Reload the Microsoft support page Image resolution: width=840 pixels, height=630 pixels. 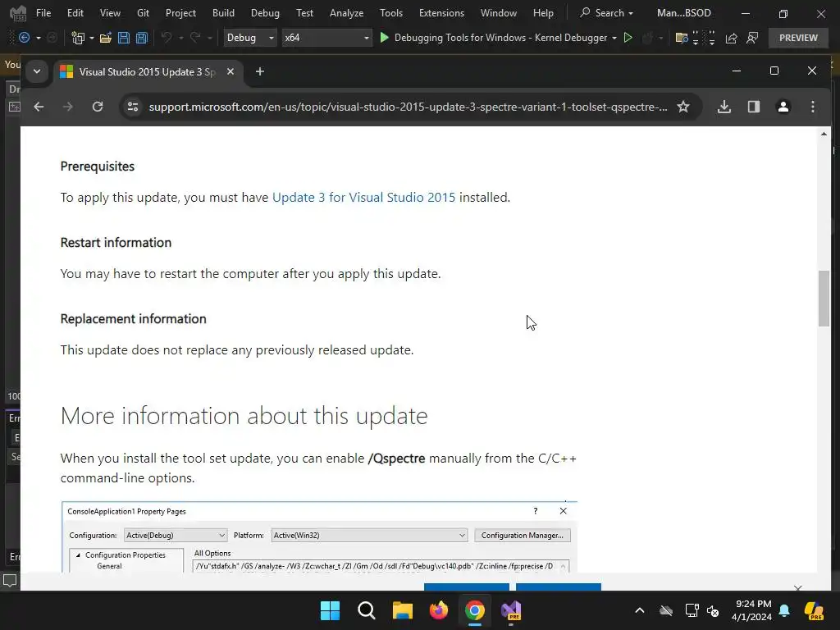pyautogui.click(x=98, y=107)
